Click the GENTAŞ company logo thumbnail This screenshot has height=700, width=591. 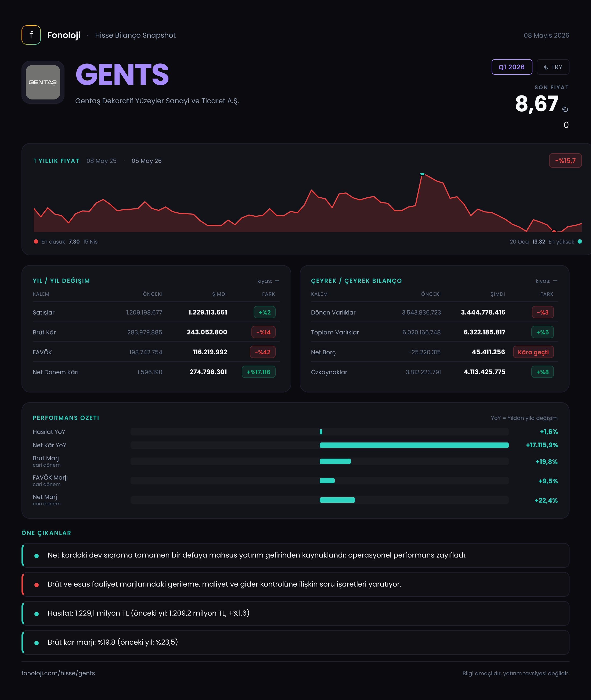pyautogui.click(x=43, y=82)
